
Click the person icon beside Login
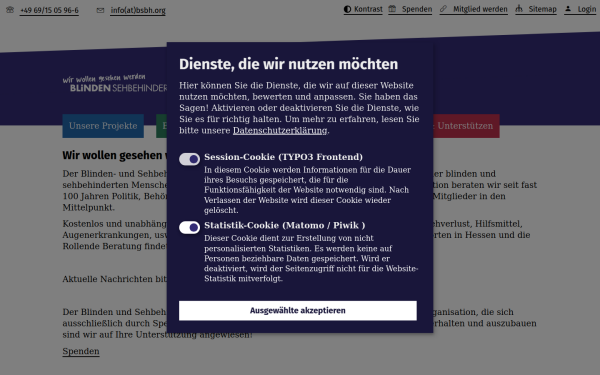click(568, 9)
